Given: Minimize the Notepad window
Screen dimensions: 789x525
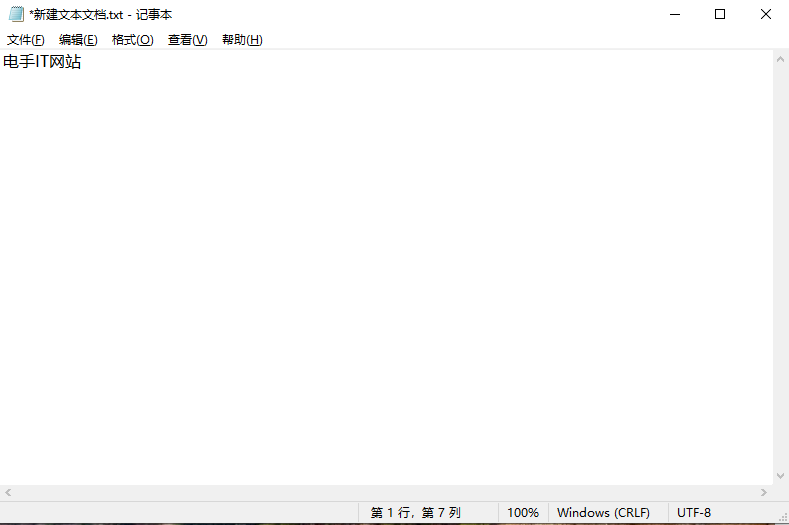Looking at the screenshot, I should pyautogui.click(x=673, y=14).
